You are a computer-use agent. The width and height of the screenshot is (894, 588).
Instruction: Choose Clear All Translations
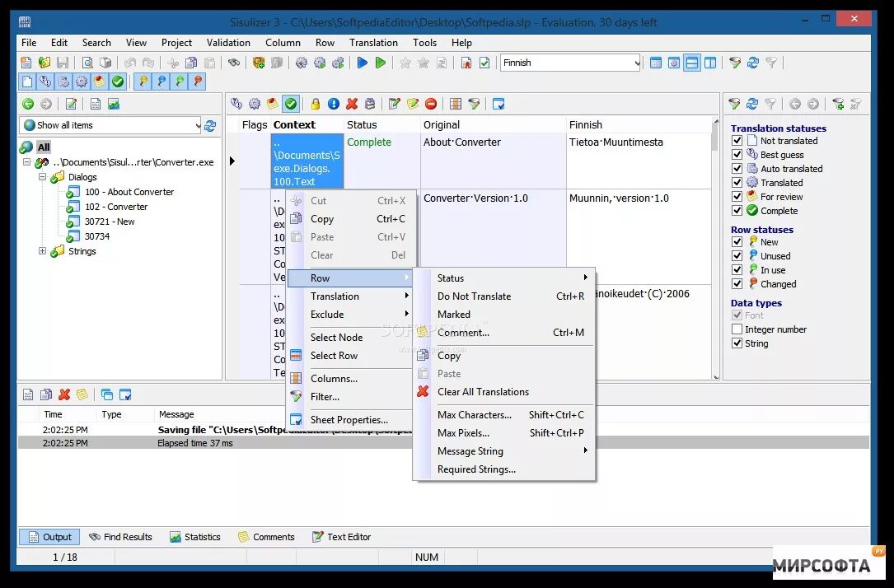504,392
